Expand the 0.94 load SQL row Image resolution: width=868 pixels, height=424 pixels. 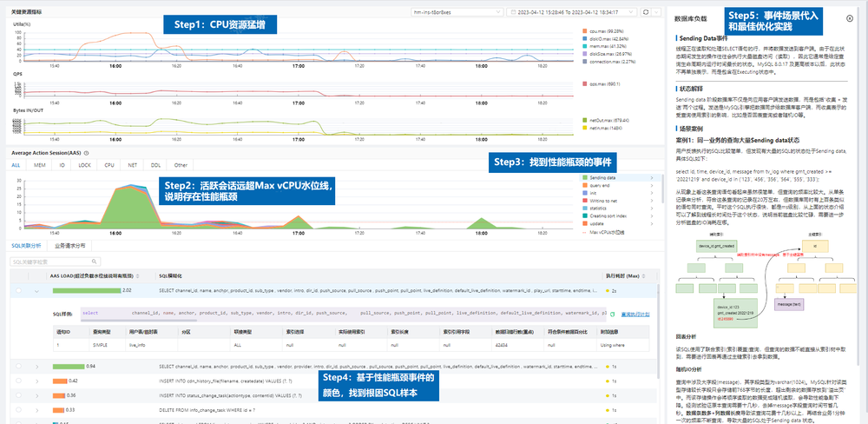click(x=37, y=367)
